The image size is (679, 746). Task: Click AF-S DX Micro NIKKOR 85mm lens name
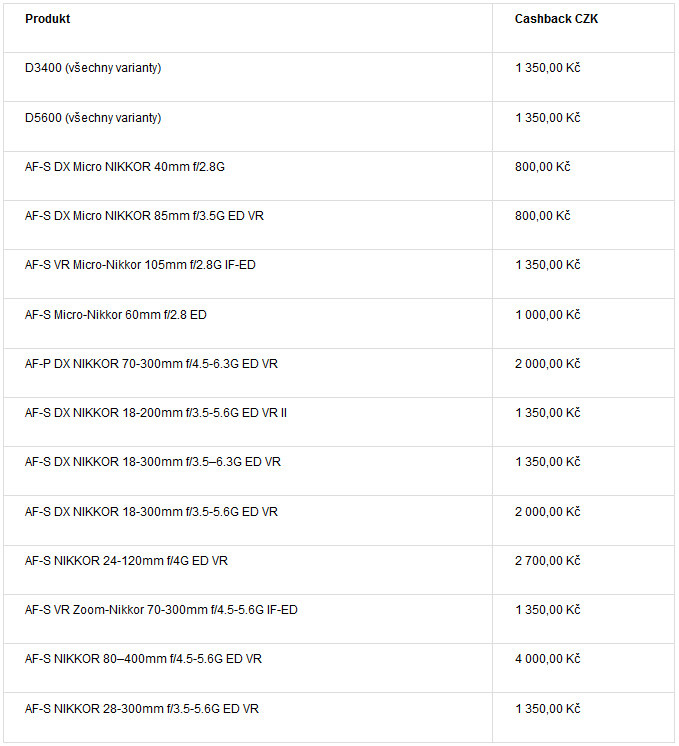[144, 216]
